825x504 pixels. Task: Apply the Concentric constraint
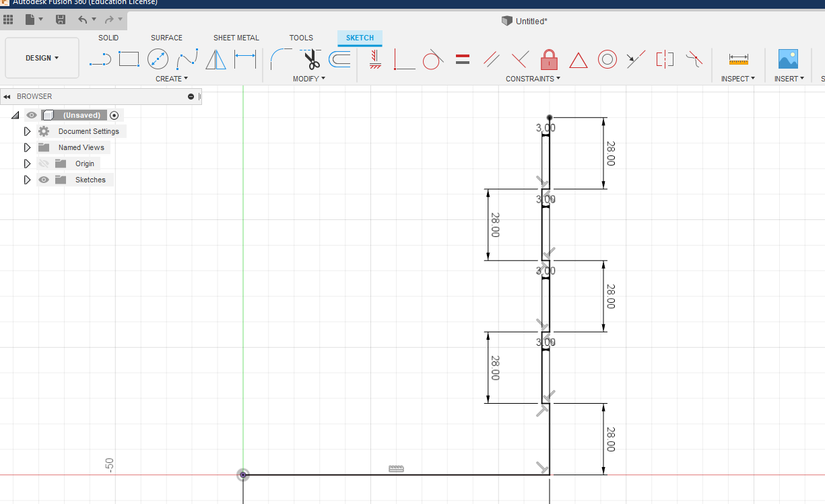[607, 59]
